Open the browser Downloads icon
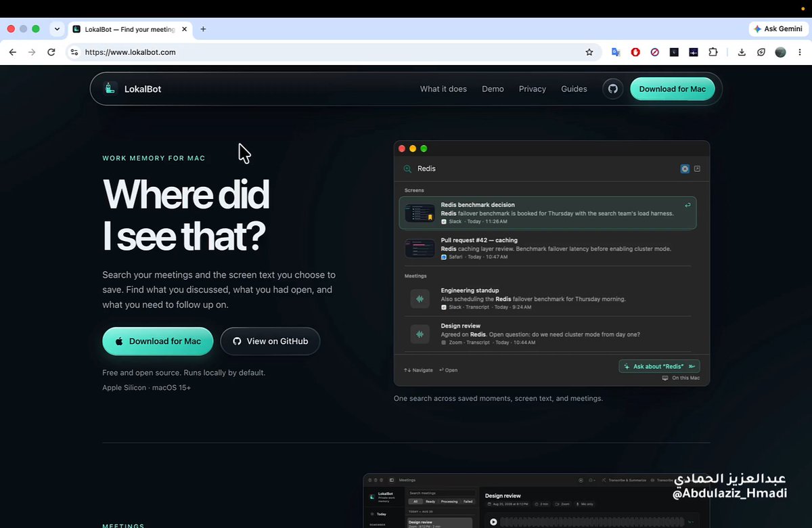This screenshot has height=528, width=812. 742,52
